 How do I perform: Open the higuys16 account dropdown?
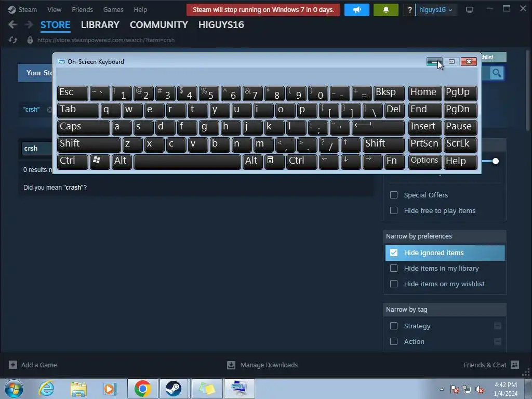(436, 10)
